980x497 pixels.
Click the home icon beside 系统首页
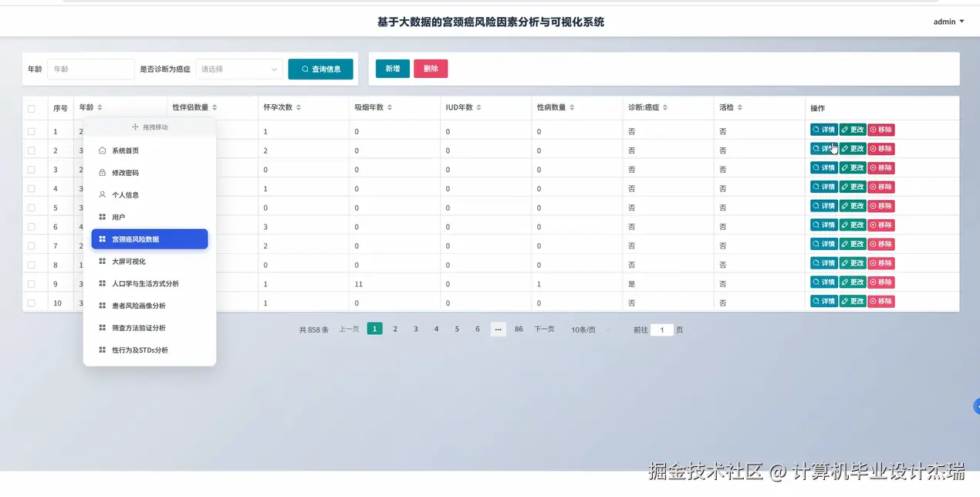pyautogui.click(x=103, y=150)
